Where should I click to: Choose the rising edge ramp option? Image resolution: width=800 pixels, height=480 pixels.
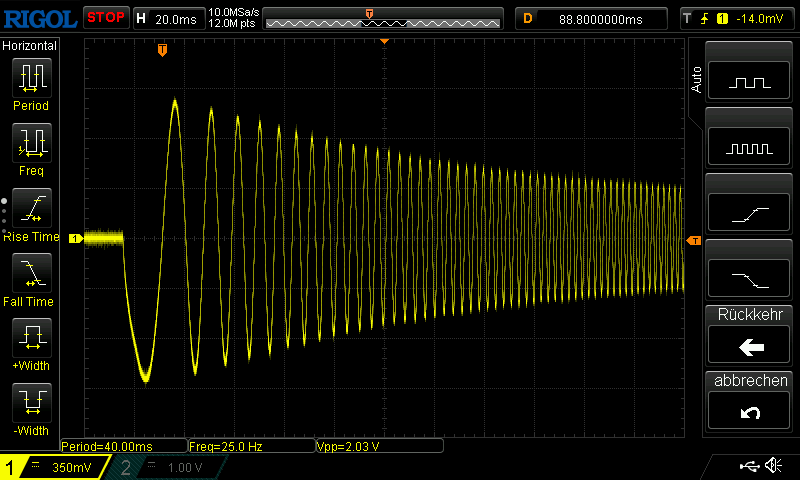pyautogui.click(x=751, y=213)
